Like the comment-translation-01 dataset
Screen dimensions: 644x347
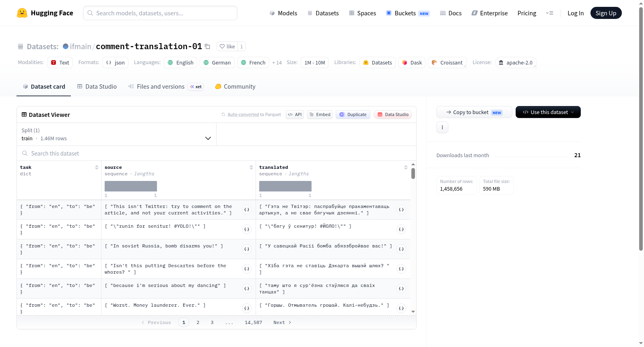point(227,46)
